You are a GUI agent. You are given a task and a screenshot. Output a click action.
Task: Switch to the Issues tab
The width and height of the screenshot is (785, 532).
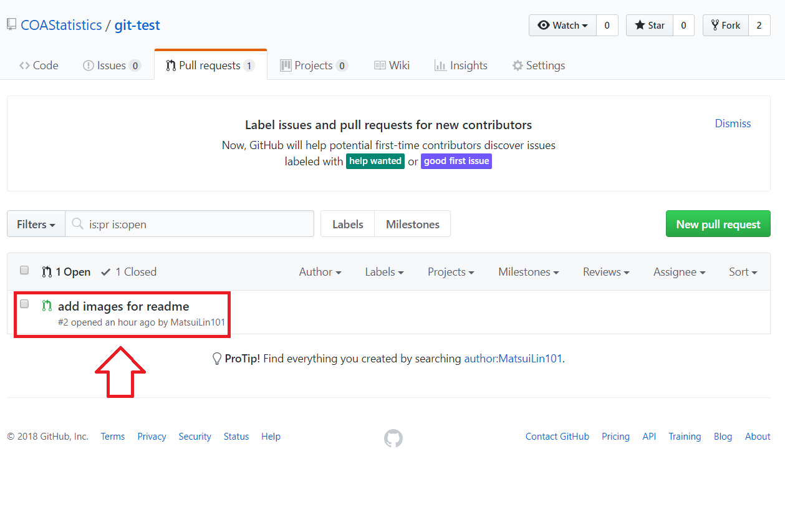[112, 65]
